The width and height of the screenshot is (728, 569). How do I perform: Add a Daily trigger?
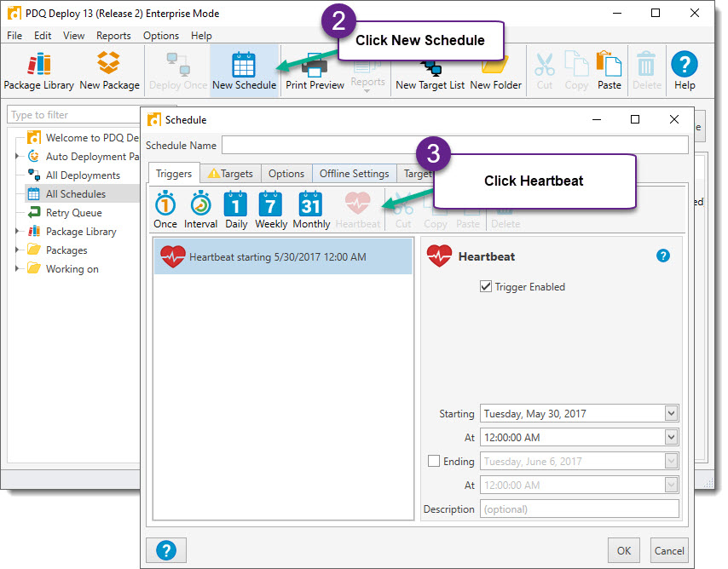point(236,209)
